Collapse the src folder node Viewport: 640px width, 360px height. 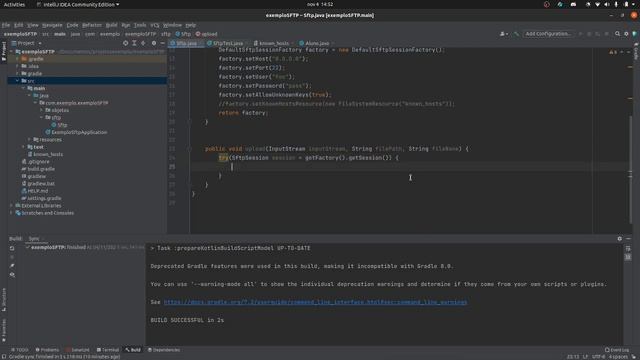coord(17,81)
